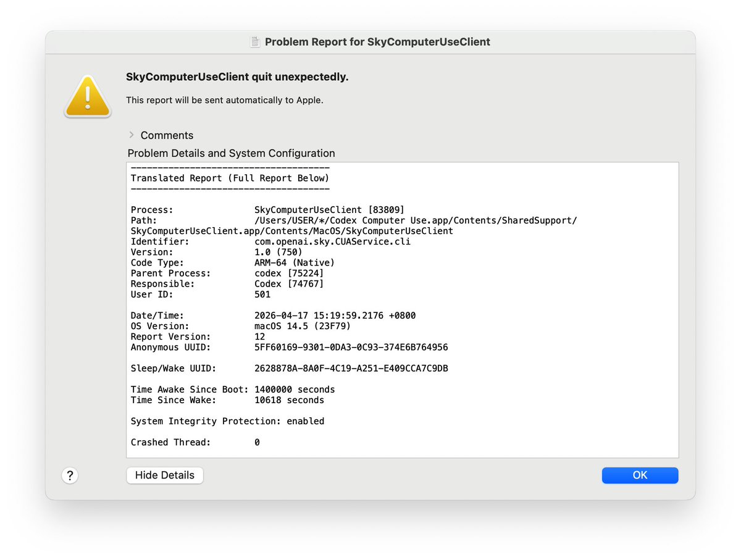Image resolution: width=741 pixels, height=560 pixels.
Task: Click OS Version 'macOS 14.5 (23F79)'
Action: click(303, 326)
